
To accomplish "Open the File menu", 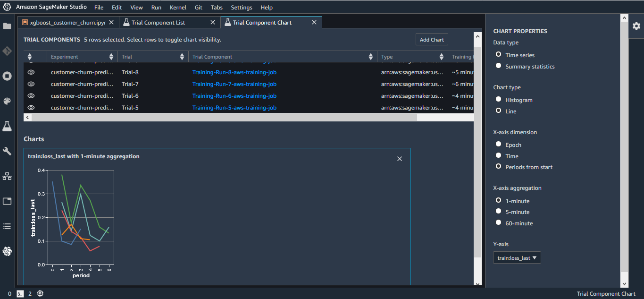I will [99, 8].
